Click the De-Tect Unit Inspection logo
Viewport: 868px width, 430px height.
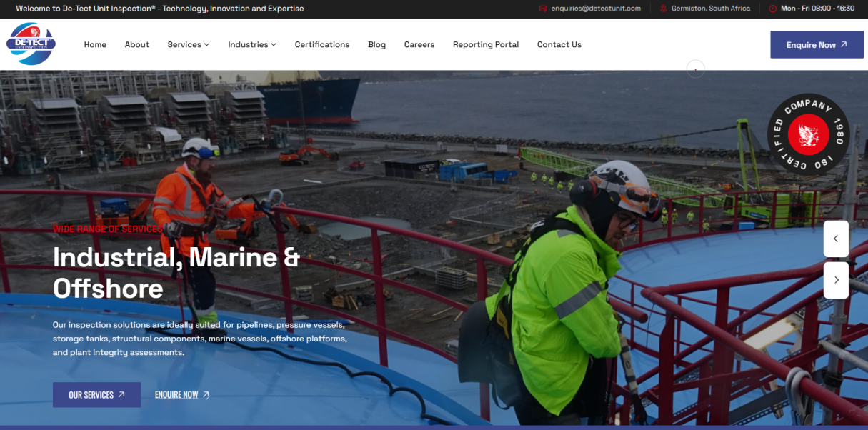pyautogui.click(x=31, y=44)
